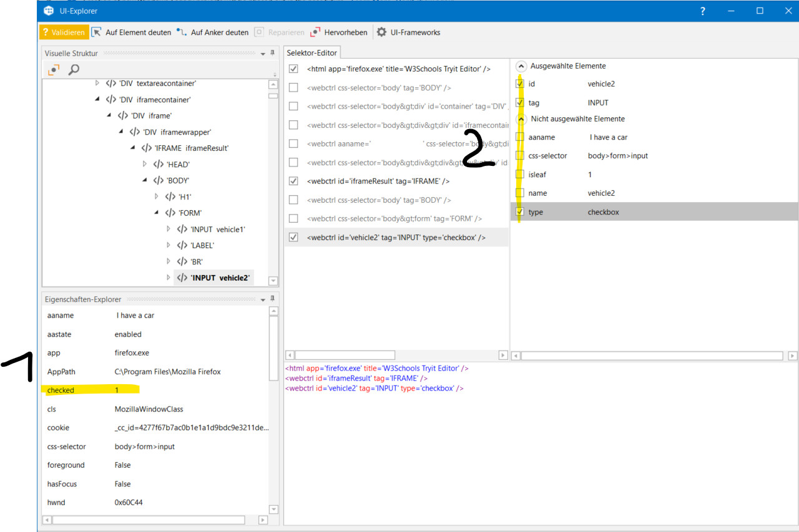Select the 'BR' tree node

coord(190,261)
